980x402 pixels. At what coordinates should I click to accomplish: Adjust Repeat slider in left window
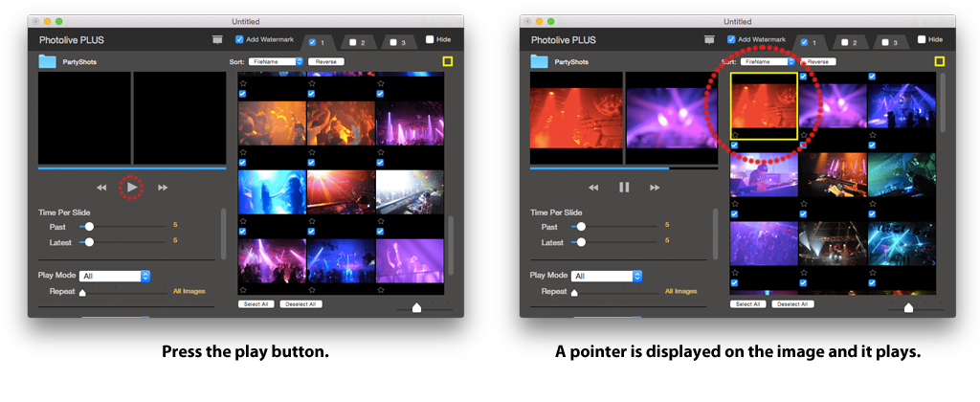[82, 292]
